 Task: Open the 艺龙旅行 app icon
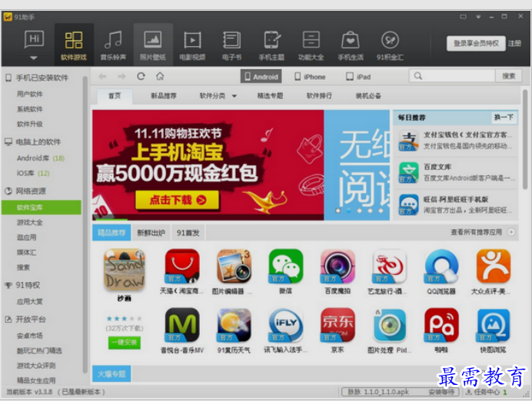390,266
